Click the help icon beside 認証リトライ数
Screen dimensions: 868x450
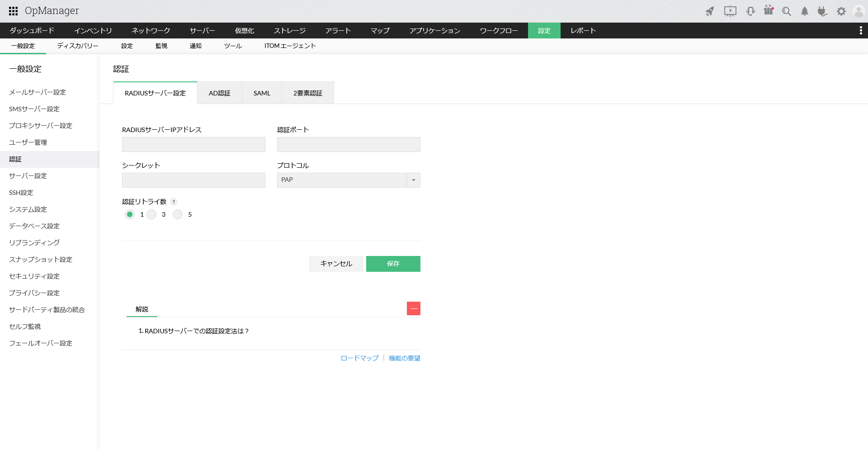[x=174, y=202]
